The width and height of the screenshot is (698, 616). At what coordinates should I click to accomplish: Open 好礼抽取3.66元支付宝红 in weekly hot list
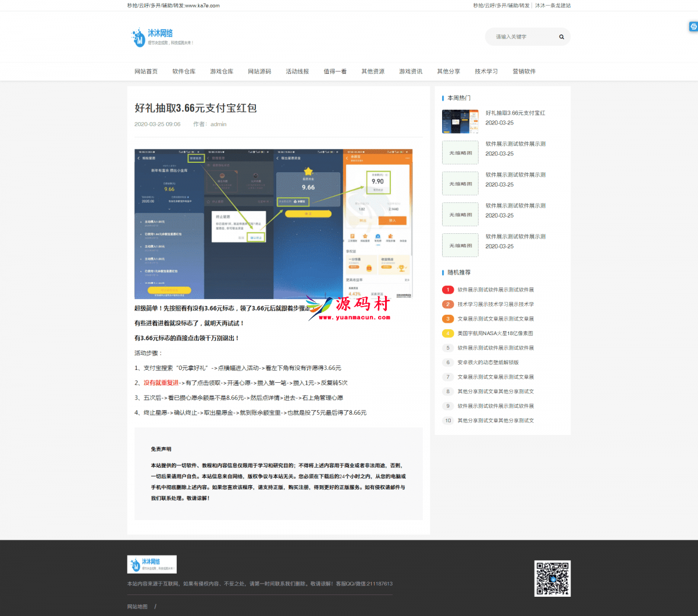[515, 113]
